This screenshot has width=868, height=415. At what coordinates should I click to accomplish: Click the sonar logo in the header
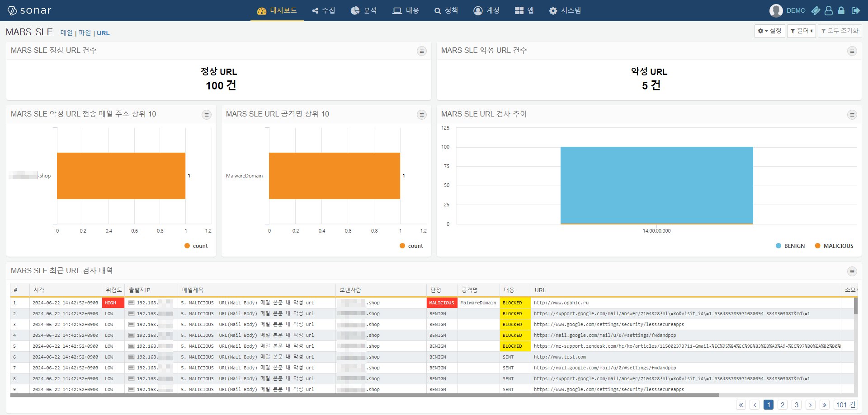pyautogui.click(x=29, y=10)
